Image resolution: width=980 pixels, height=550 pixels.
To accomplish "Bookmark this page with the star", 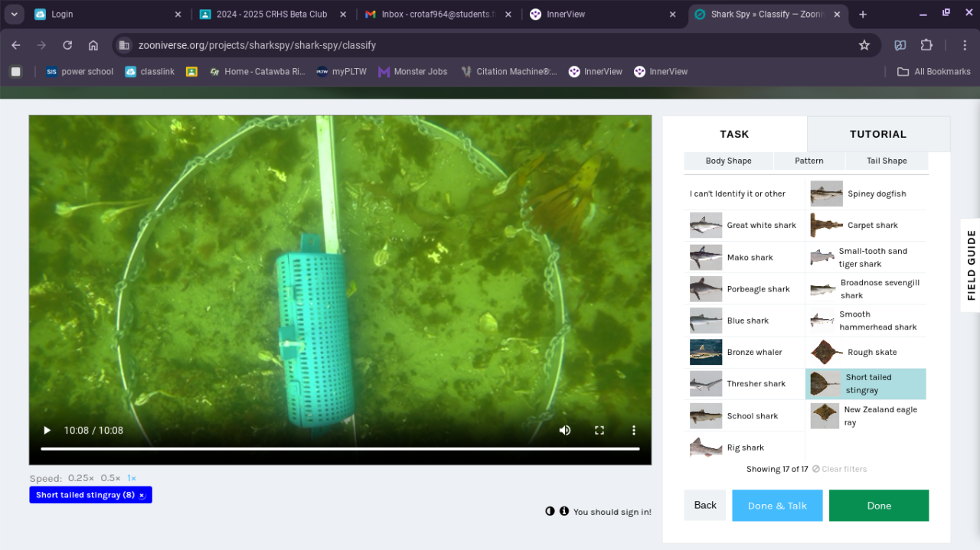I will point(864,45).
